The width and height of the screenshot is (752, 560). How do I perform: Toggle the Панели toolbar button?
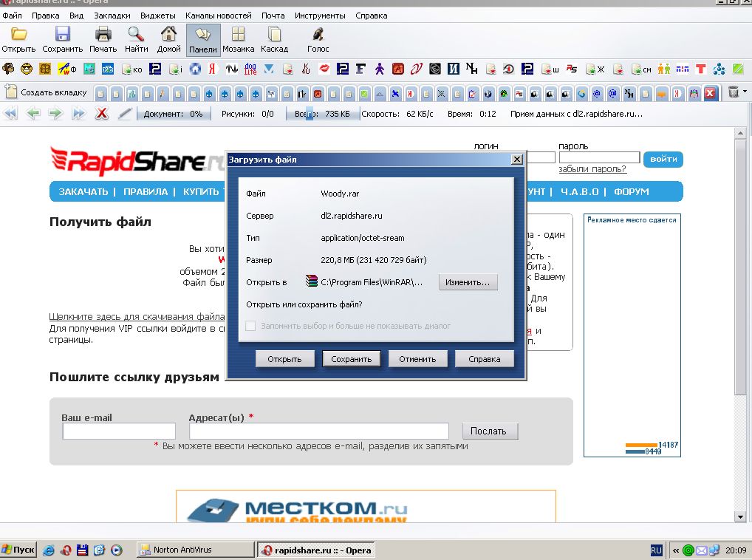point(203,41)
